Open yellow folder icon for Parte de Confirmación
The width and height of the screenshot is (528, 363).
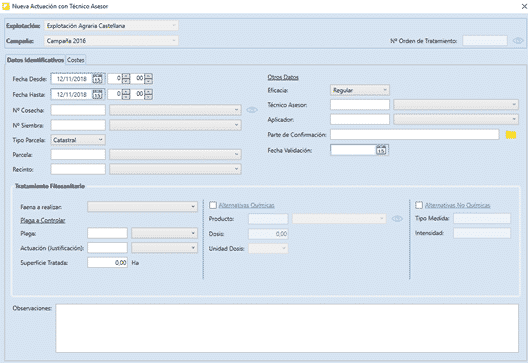(511, 135)
